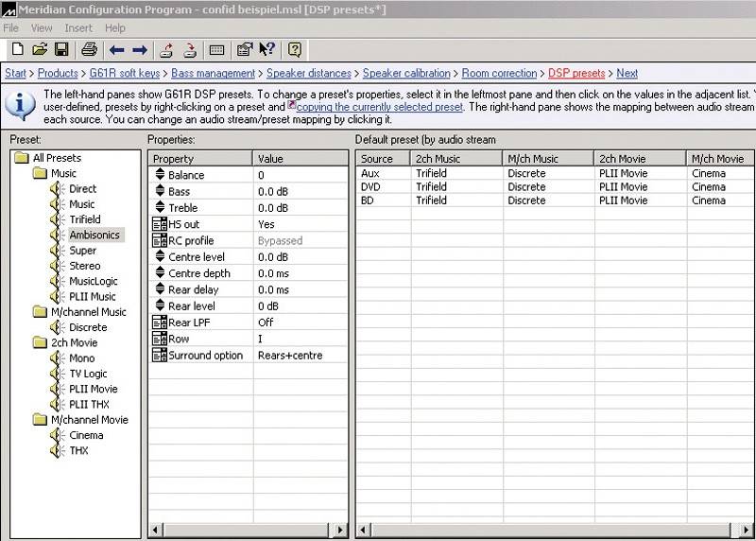756x541 pixels.
Task: Click the Open file toolbar icon
Action: pos(40,49)
